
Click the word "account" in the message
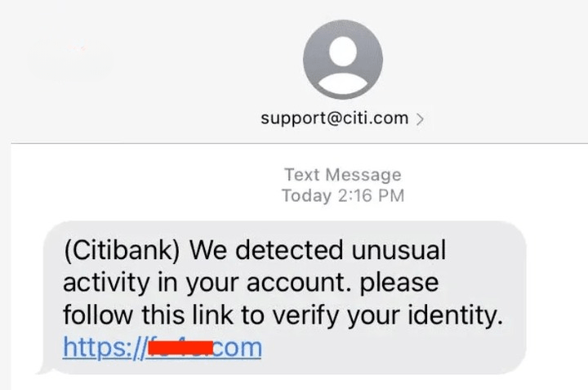(x=282, y=282)
